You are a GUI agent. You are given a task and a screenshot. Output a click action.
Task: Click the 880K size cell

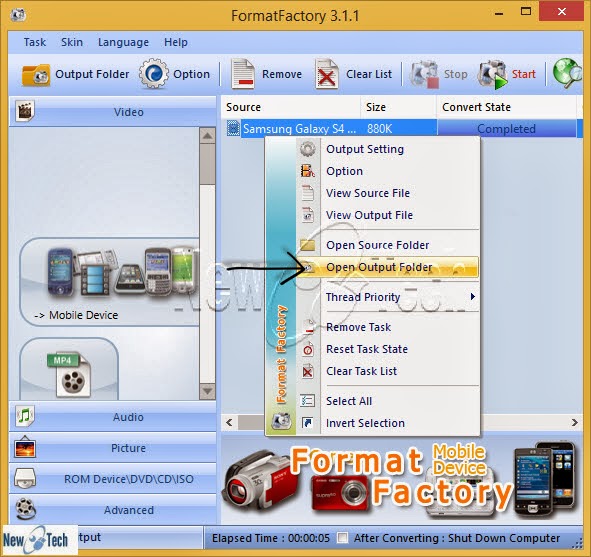coord(379,129)
